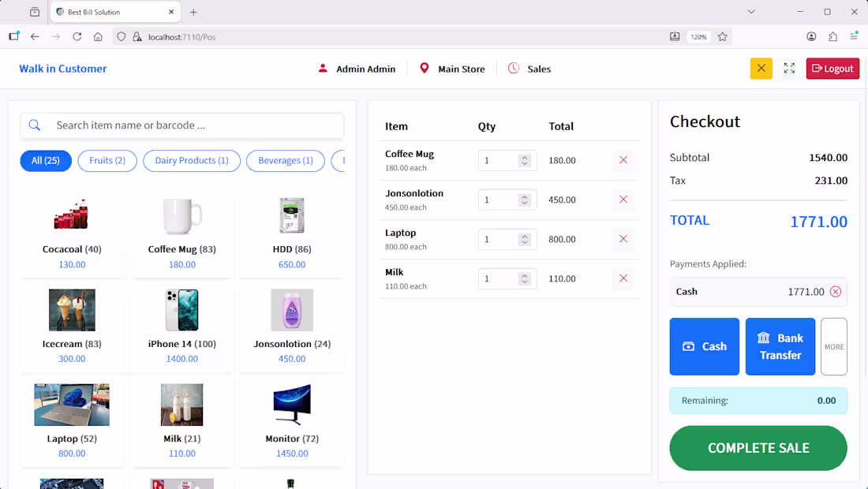Remove Jonsonlotion row from cart
868x489 pixels.
pyautogui.click(x=623, y=200)
